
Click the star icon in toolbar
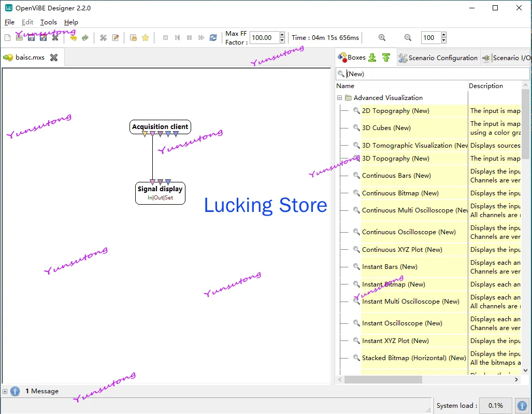click(146, 38)
